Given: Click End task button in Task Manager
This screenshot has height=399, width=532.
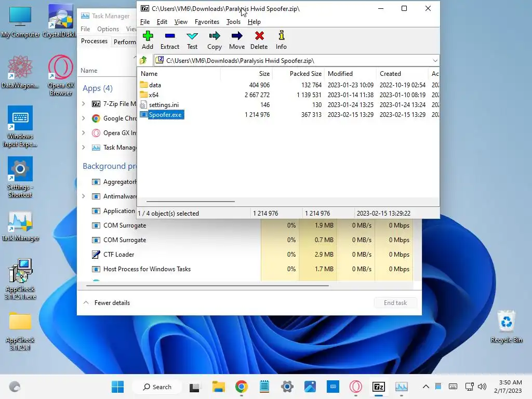Looking at the screenshot, I should pos(395,303).
